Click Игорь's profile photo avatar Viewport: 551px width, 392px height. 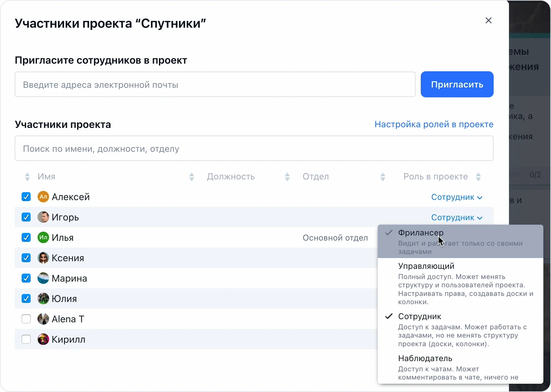(43, 217)
